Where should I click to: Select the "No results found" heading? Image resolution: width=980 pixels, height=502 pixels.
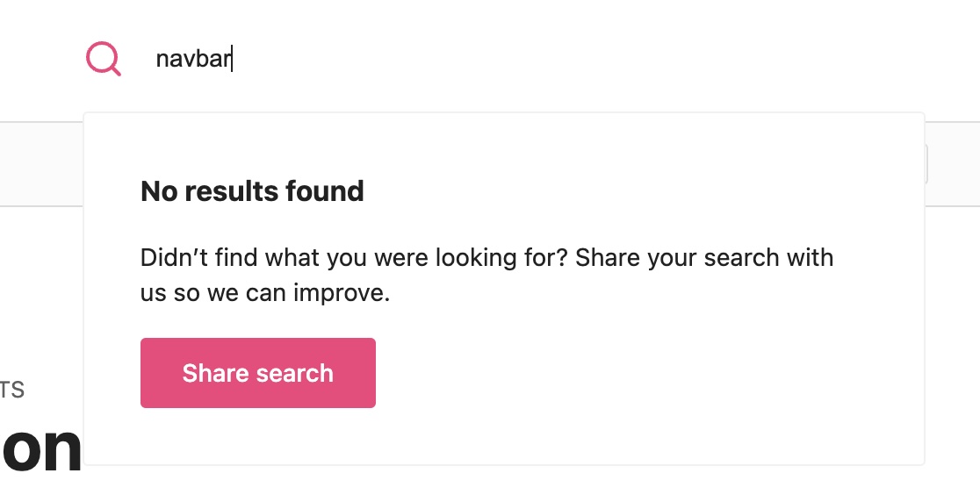pyautogui.click(x=252, y=191)
